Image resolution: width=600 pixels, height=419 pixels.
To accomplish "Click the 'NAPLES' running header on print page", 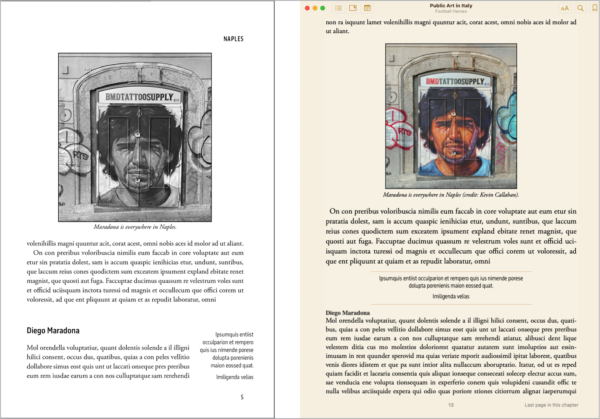I will (x=233, y=39).
